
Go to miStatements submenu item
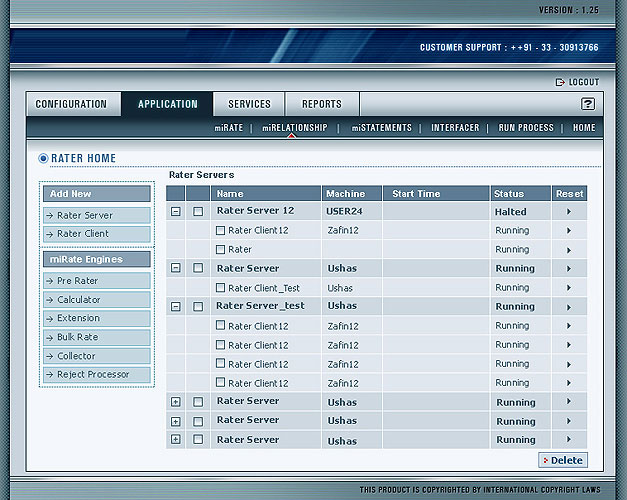click(381, 128)
